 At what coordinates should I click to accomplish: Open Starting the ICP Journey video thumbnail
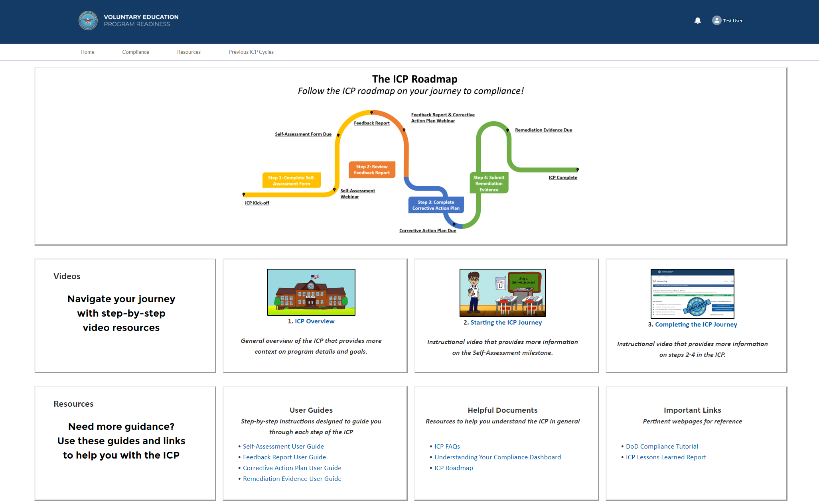coord(502,293)
